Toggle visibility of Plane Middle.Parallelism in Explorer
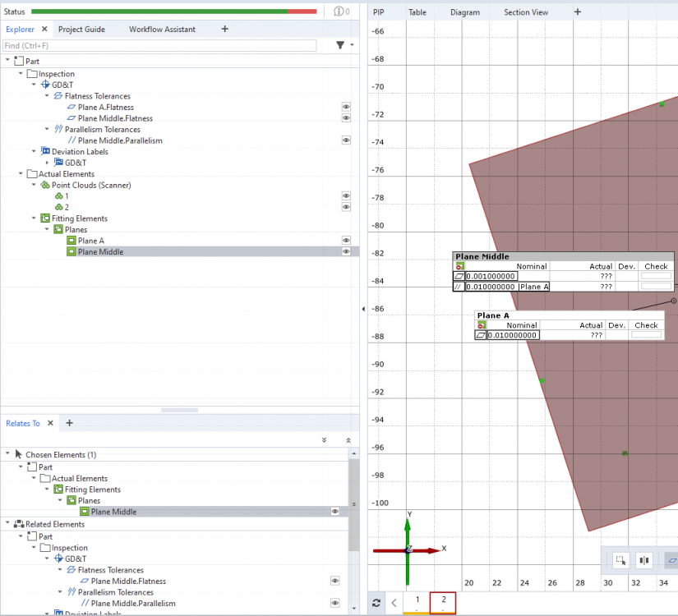 [346, 140]
